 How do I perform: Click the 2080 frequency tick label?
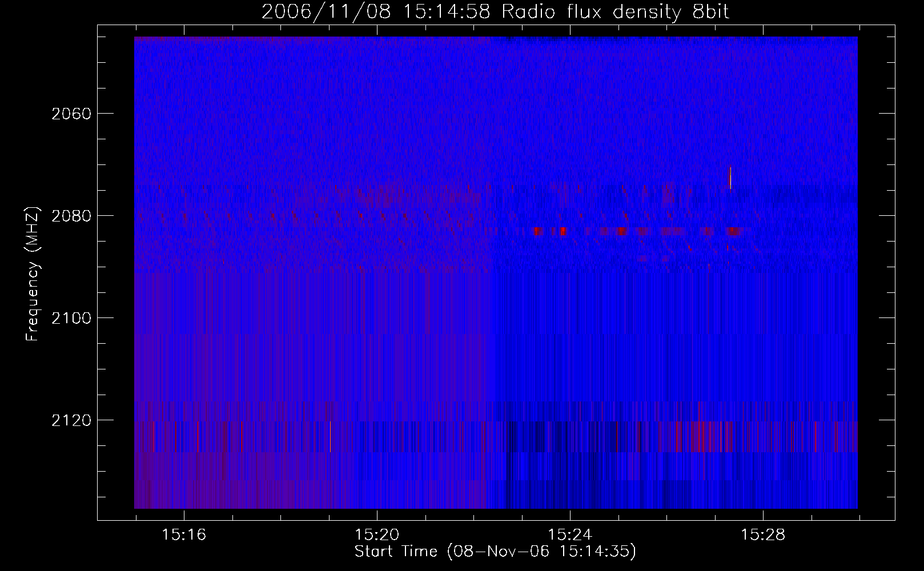coord(71,216)
